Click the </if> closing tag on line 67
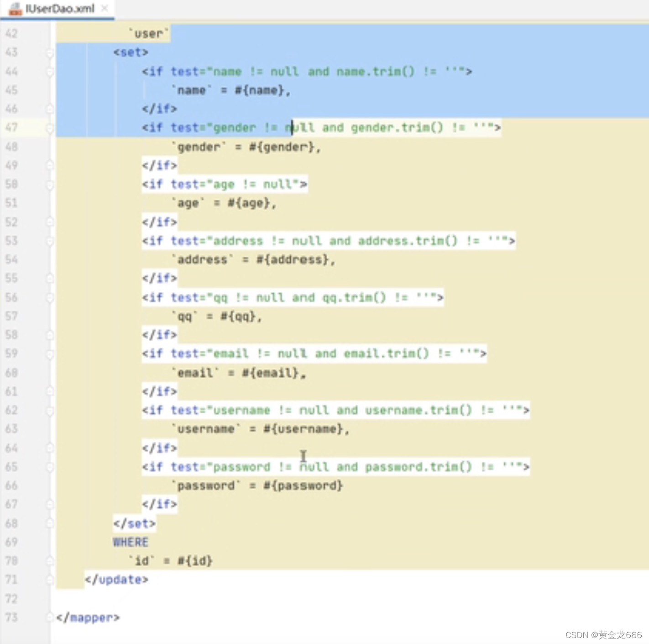Screen dimensions: 649x644 click(159, 504)
